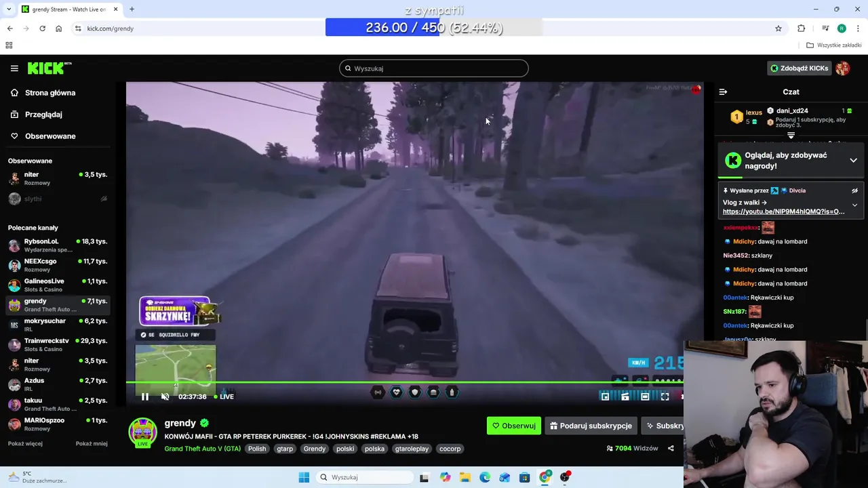
Task: Toggle theater mode in the player
Action: click(645, 396)
